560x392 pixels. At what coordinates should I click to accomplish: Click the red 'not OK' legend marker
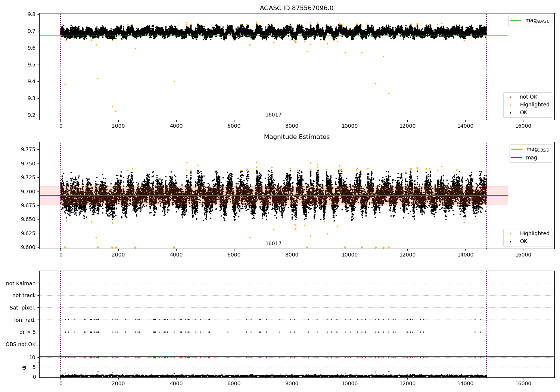point(510,97)
